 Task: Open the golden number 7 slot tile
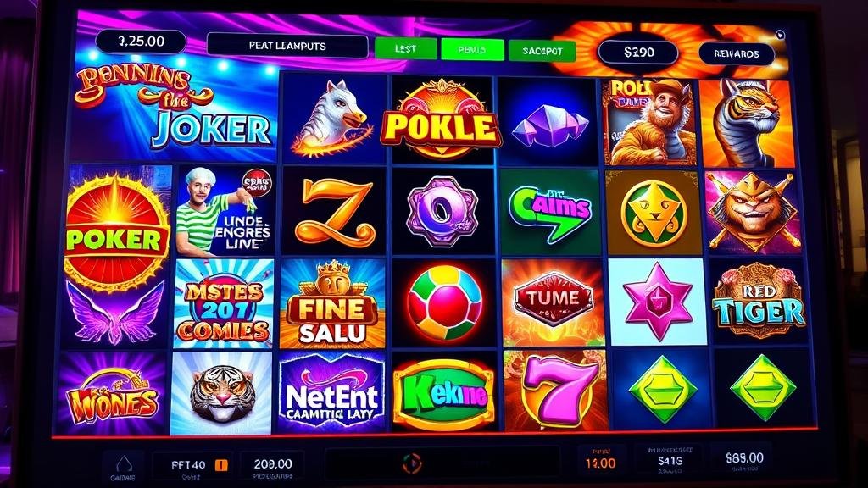click(x=333, y=211)
